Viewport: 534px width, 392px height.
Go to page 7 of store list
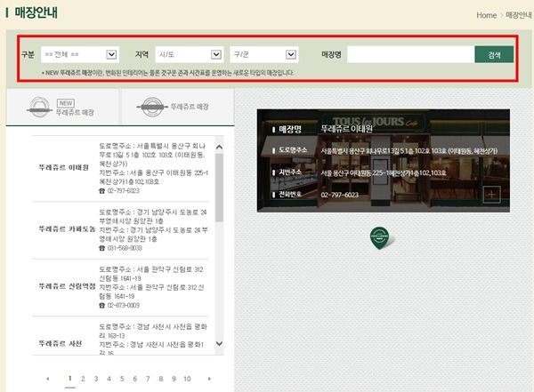[x=148, y=379]
